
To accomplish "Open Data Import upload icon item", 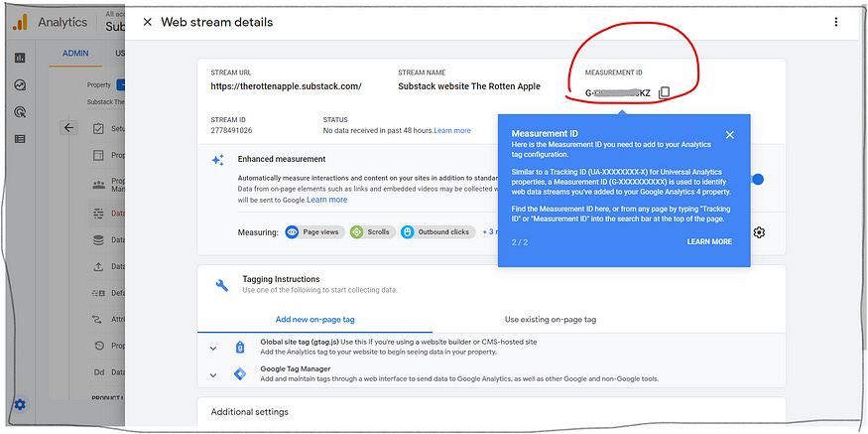I will click(98, 266).
